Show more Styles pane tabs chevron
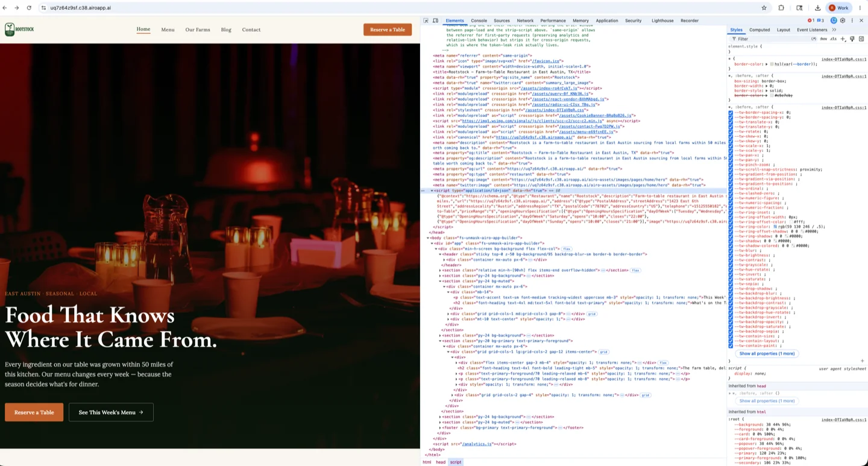 (x=834, y=30)
